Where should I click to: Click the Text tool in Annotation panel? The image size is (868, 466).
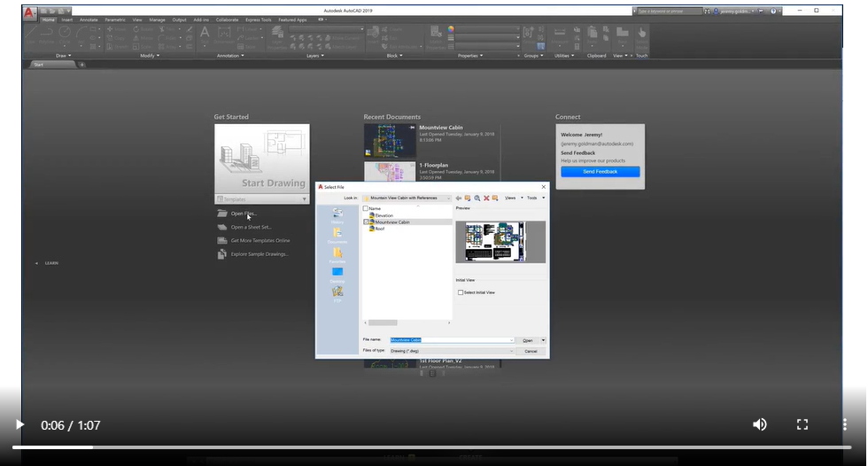205,35
